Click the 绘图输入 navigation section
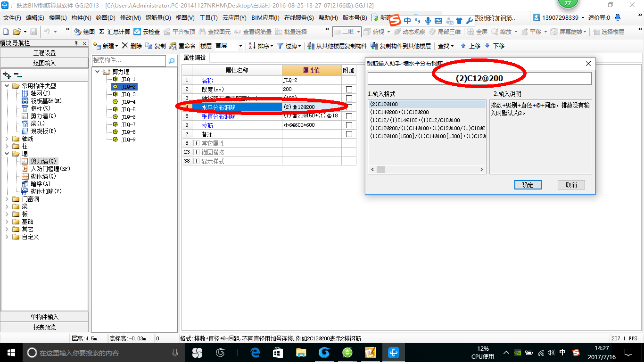This screenshot has height=362, width=644. click(44, 63)
